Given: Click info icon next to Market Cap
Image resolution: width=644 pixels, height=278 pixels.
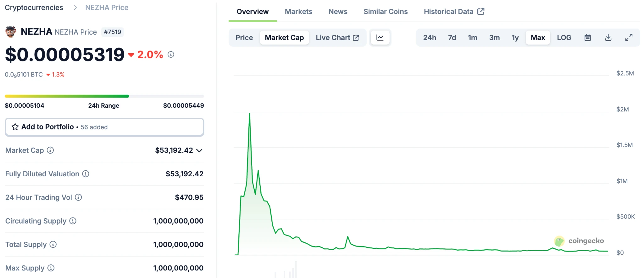Looking at the screenshot, I should coord(50,150).
